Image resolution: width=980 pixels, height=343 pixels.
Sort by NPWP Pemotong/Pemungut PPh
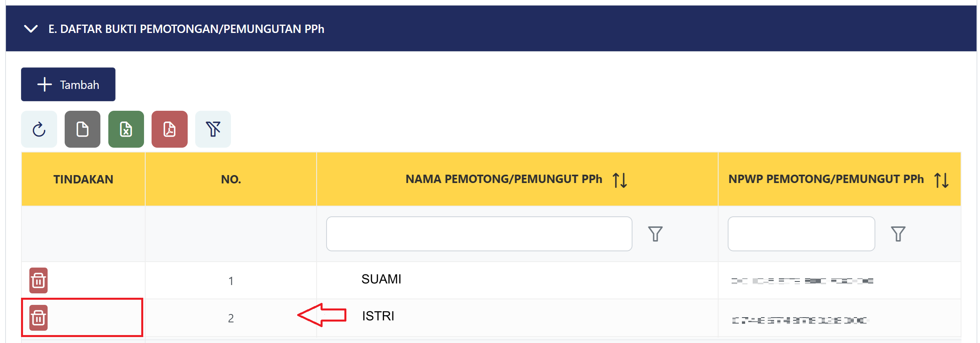(x=941, y=180)
